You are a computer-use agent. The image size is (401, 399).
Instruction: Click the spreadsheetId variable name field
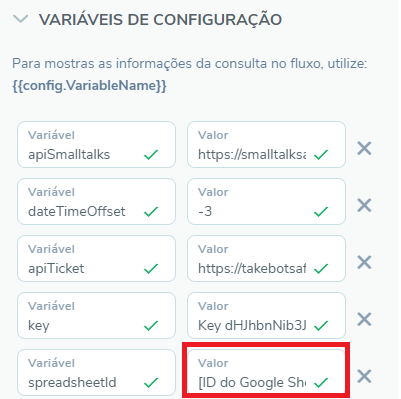coord(96,372)
